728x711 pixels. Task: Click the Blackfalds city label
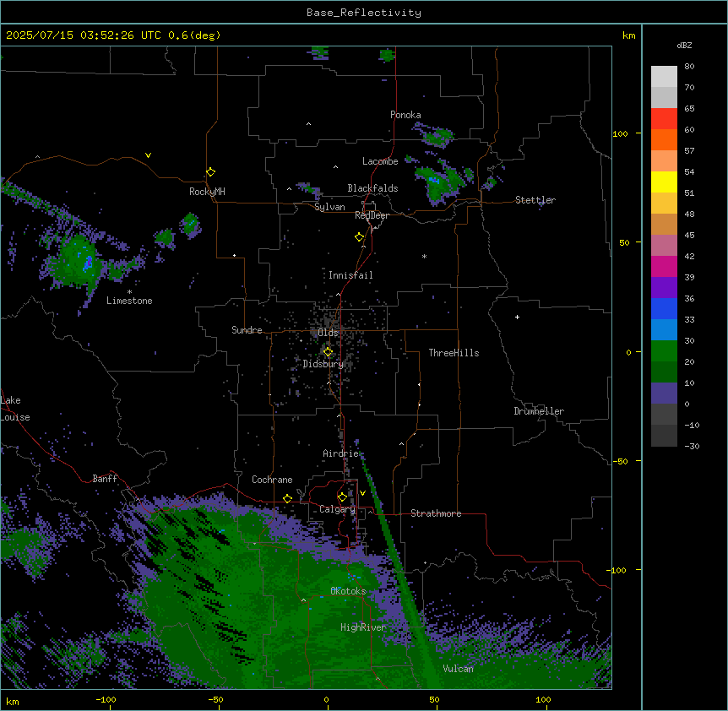pos(372,188)
